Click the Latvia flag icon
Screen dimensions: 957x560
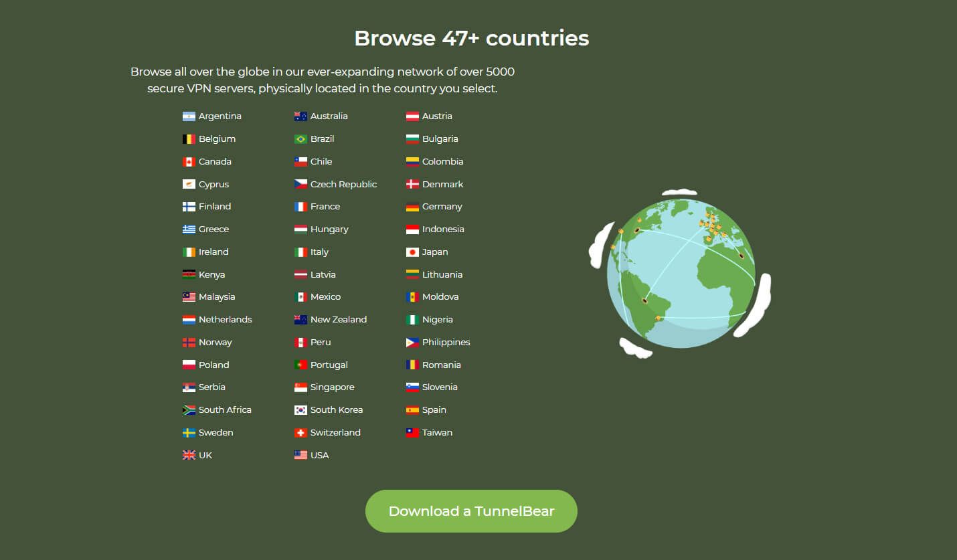coord(300,274)
